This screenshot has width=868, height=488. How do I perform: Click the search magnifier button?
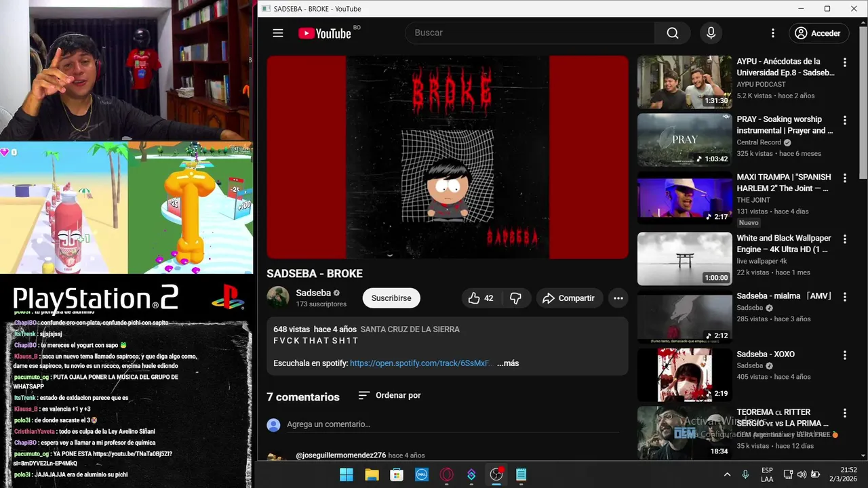point(672,33)
